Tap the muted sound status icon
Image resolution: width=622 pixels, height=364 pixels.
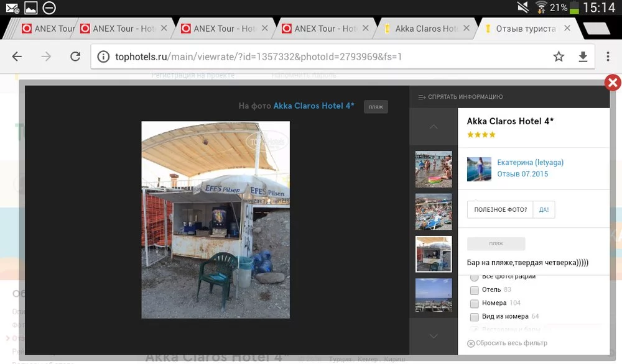pyautogui.click(x=523, y=7)
